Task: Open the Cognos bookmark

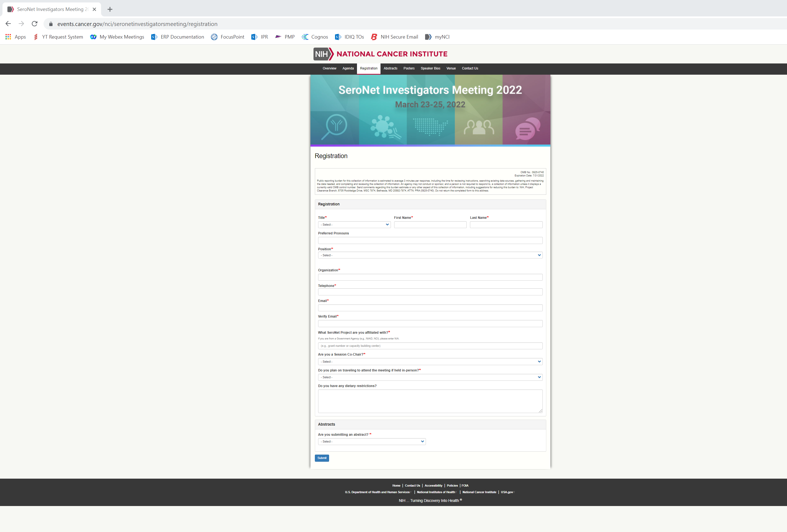Action: pos(315,37)
